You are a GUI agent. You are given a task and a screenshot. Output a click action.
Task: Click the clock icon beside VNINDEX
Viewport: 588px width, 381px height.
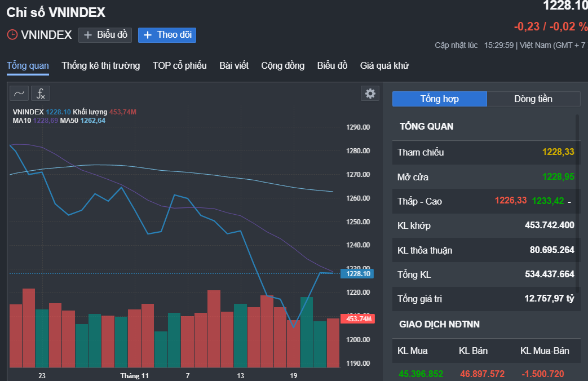coord(12,35)
